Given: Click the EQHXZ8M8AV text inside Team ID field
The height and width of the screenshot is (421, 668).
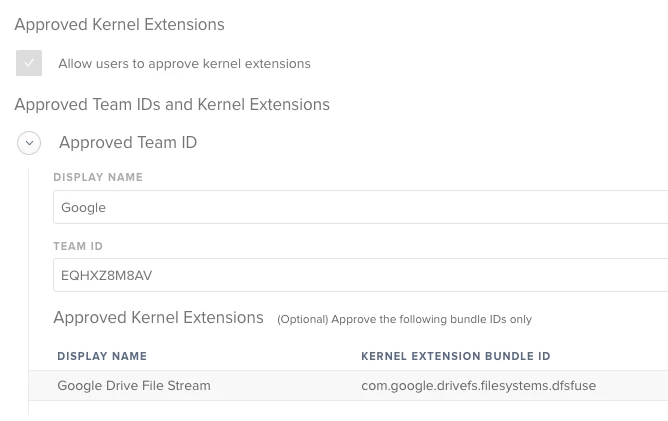Looking at the screenshot, I should (x=107, y=275).
